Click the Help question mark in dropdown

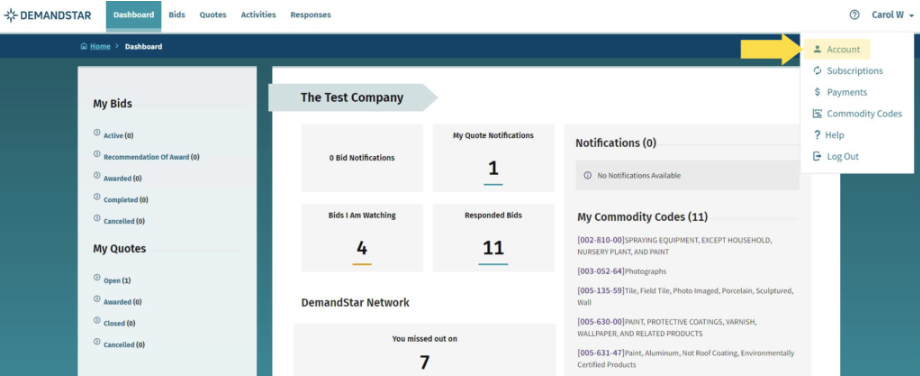tap(817, 135)
